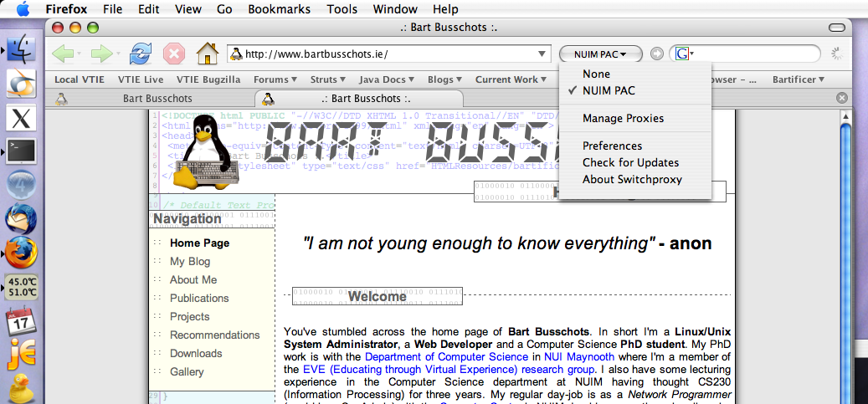Expand the Struts bookmark folder

tap(328, 79)
